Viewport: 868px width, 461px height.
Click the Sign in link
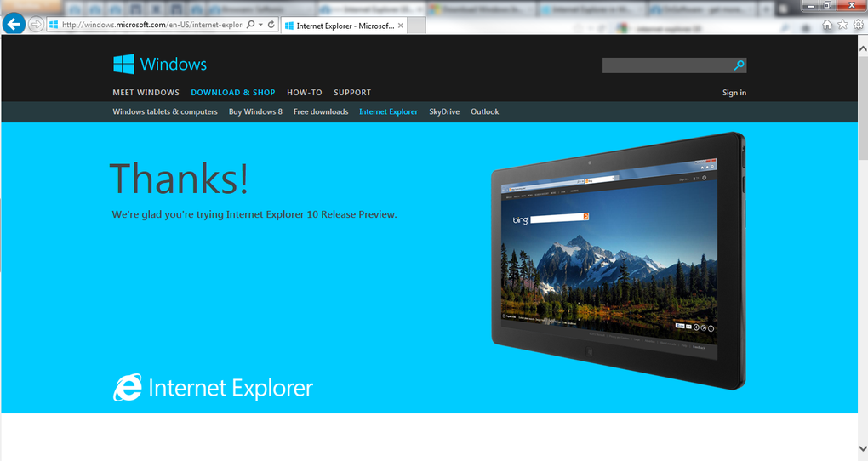tap(734, 93)
